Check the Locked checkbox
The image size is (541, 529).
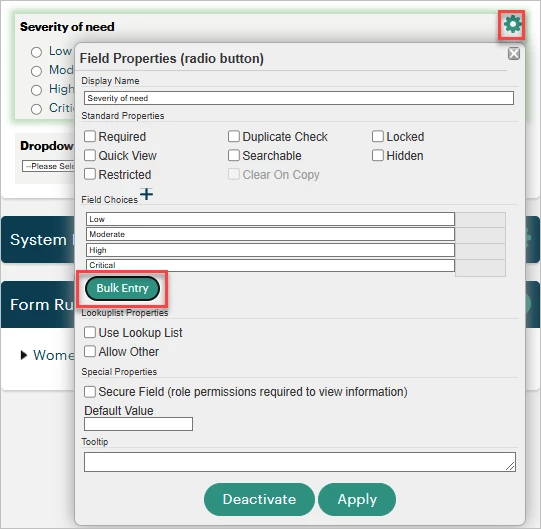click(378, 136)
